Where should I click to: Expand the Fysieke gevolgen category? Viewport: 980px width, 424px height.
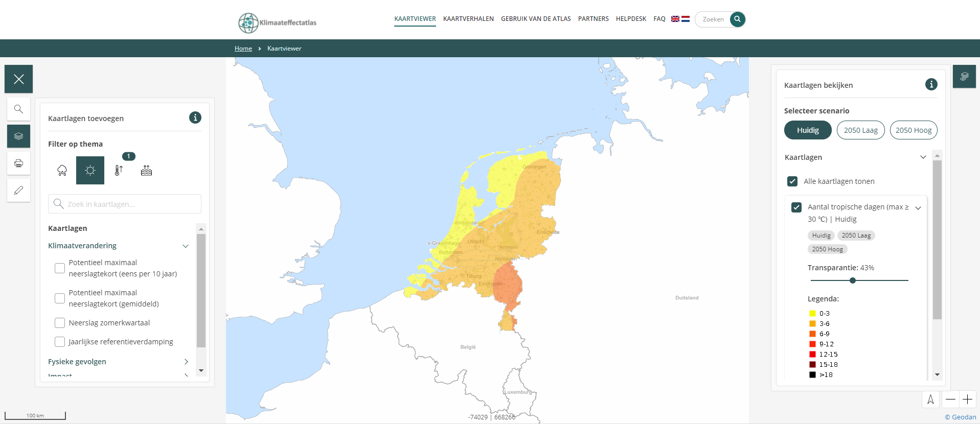coord(186,362)
